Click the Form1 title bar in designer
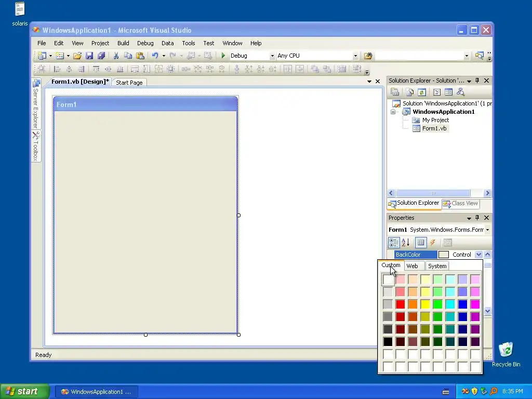Screen dimensions: 532x399 (145, 104)
